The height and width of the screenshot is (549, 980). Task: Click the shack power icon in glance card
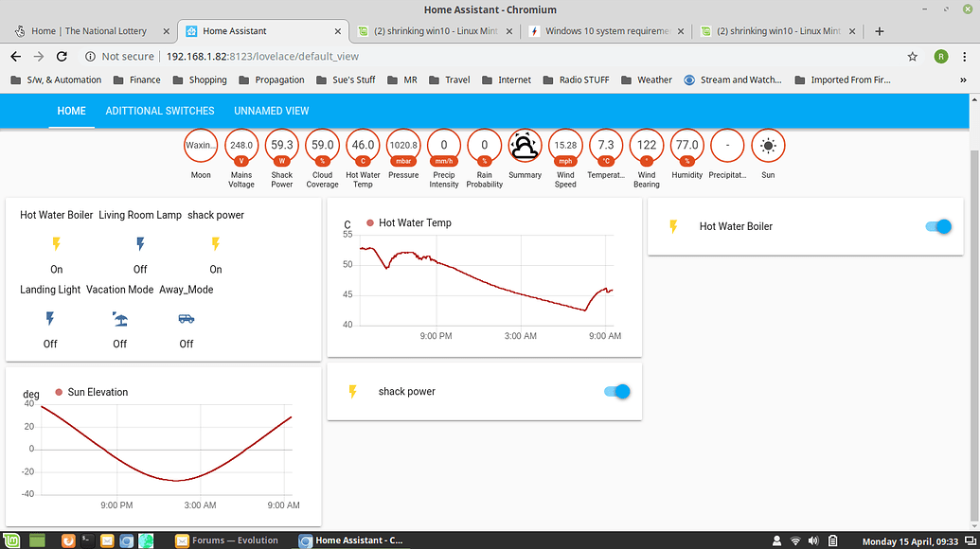(216, 243)
